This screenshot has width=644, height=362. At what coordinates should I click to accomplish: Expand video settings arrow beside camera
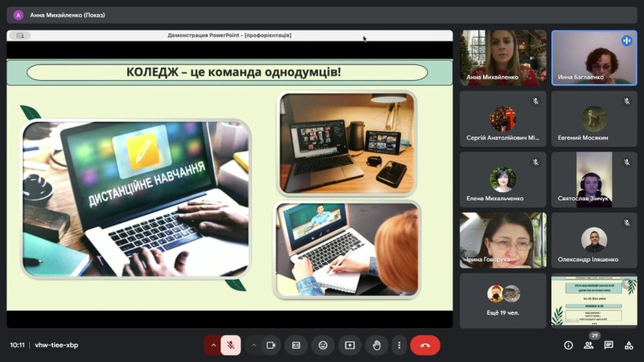pyautogui.click(x=254, y=346)
